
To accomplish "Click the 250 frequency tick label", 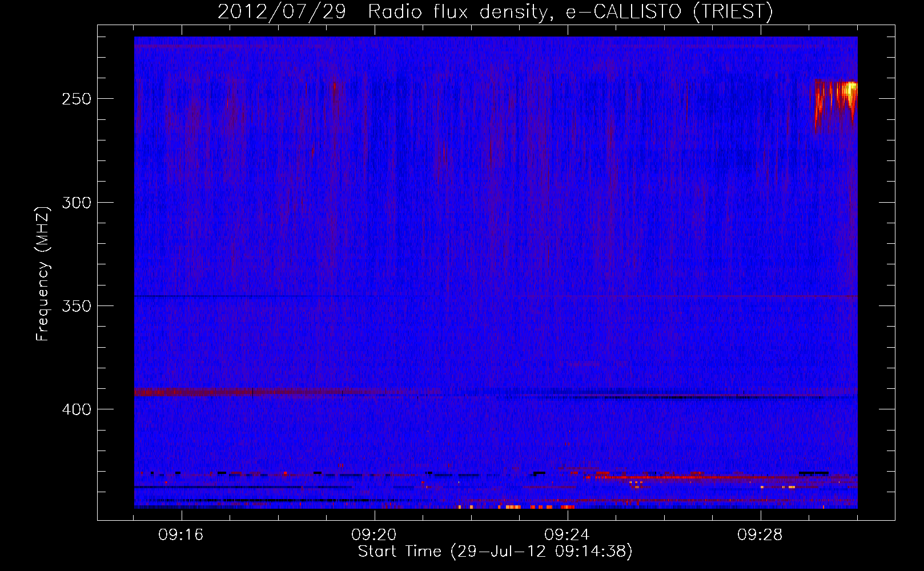I will coord(77,99).
